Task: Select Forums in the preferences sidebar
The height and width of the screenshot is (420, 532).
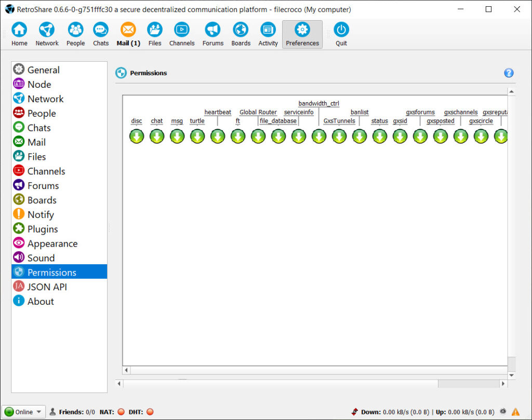Action: 59,185
